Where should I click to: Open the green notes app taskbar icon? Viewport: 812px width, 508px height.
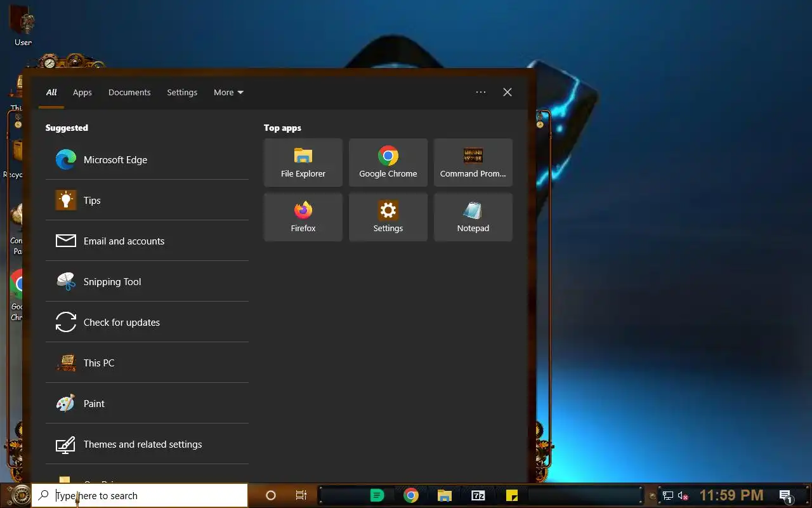377,495
